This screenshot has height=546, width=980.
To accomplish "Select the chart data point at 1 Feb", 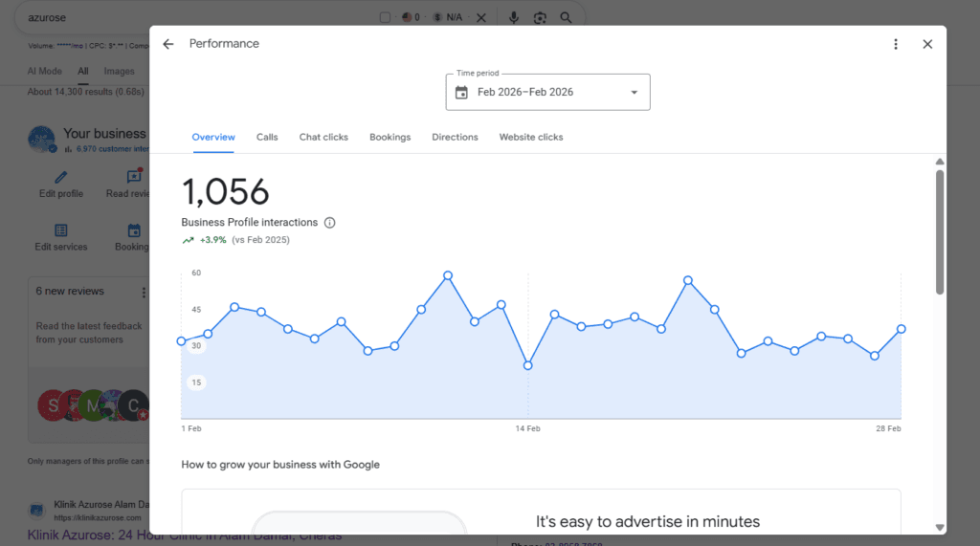I will click(181, 341).
